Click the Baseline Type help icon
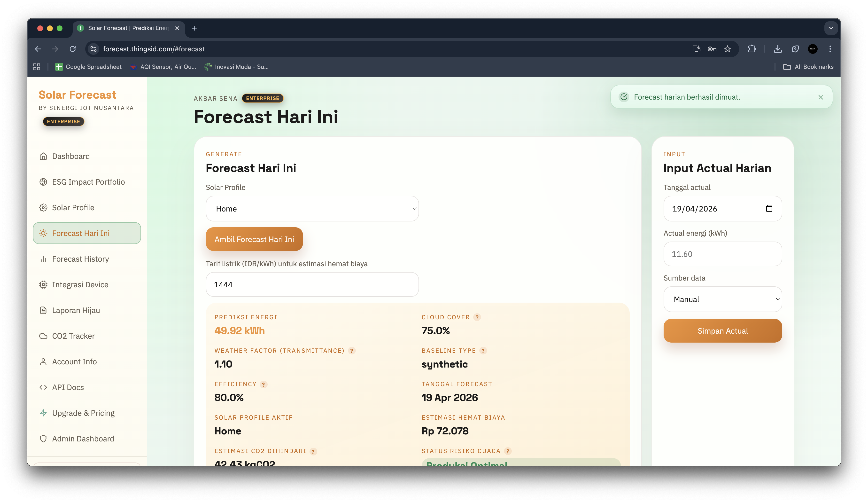 pos(483,351)
